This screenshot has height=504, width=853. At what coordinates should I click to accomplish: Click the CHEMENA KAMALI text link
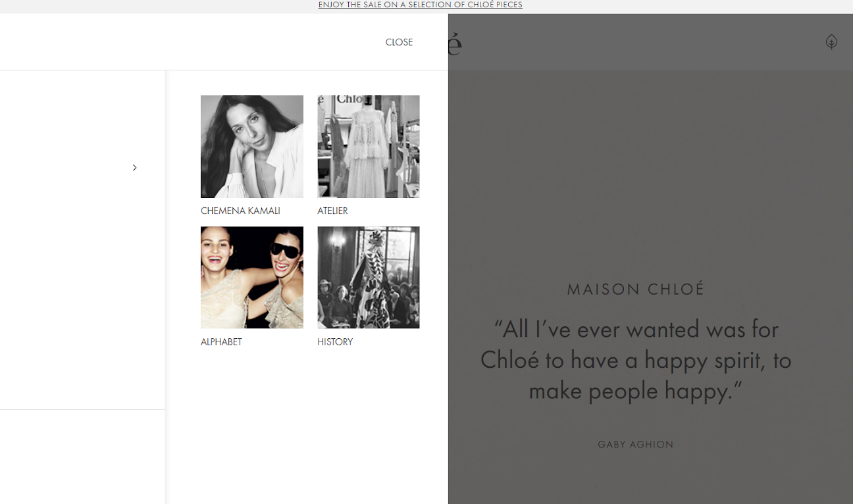pyautogui.click(x=240, y=211)
